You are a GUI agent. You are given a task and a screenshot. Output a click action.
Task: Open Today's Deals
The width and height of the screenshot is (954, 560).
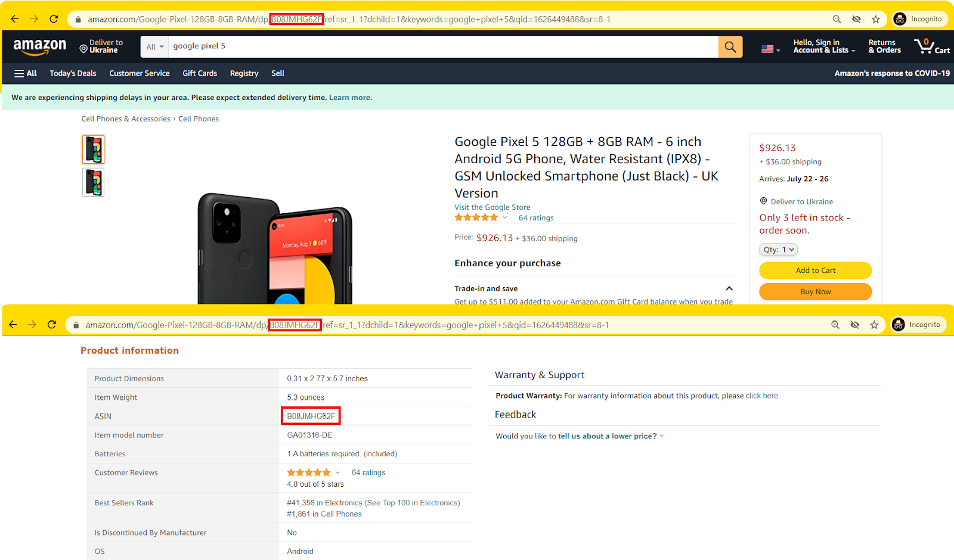[x=73, y=73]
